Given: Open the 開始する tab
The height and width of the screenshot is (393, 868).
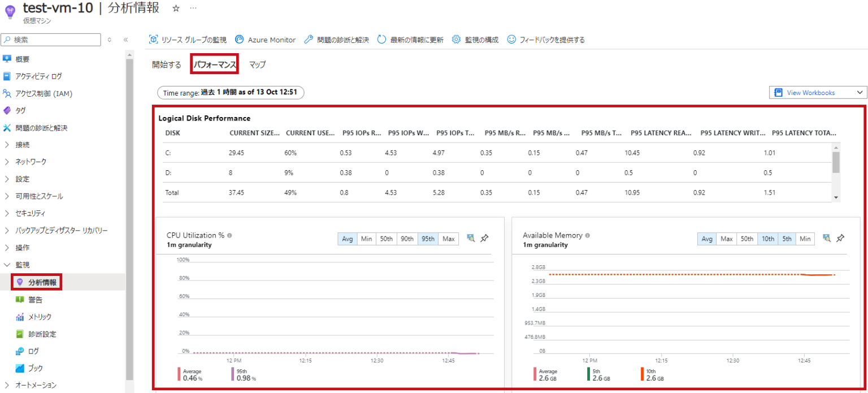Looking at the screenshot, I should [165, 64].
